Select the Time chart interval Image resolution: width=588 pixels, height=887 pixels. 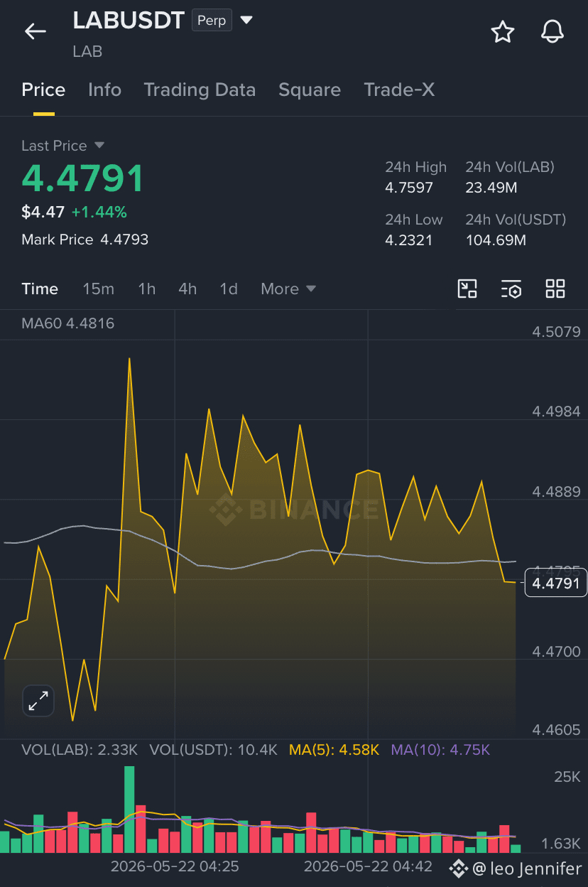tap(40, 289)
